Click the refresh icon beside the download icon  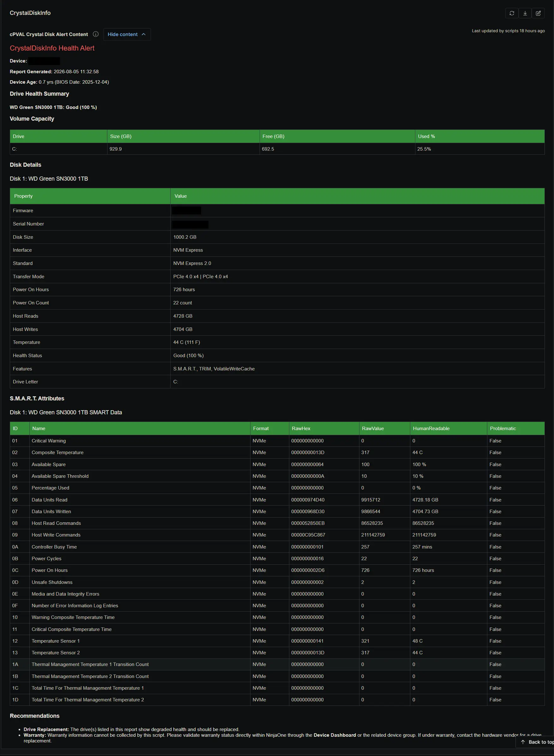click(x=512, y=13)
